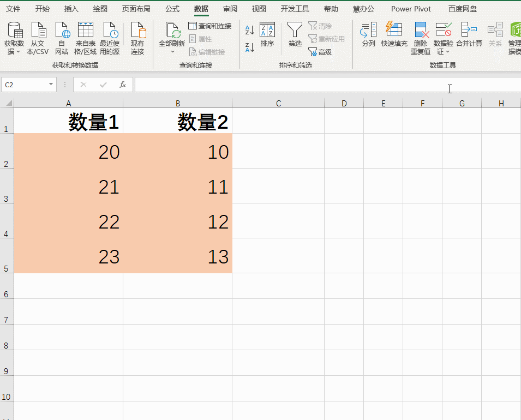The width and height of the screenshot is (521, 420).
Task: Open the 排序 custom sort dialog
Action: (x=267, y=34)
